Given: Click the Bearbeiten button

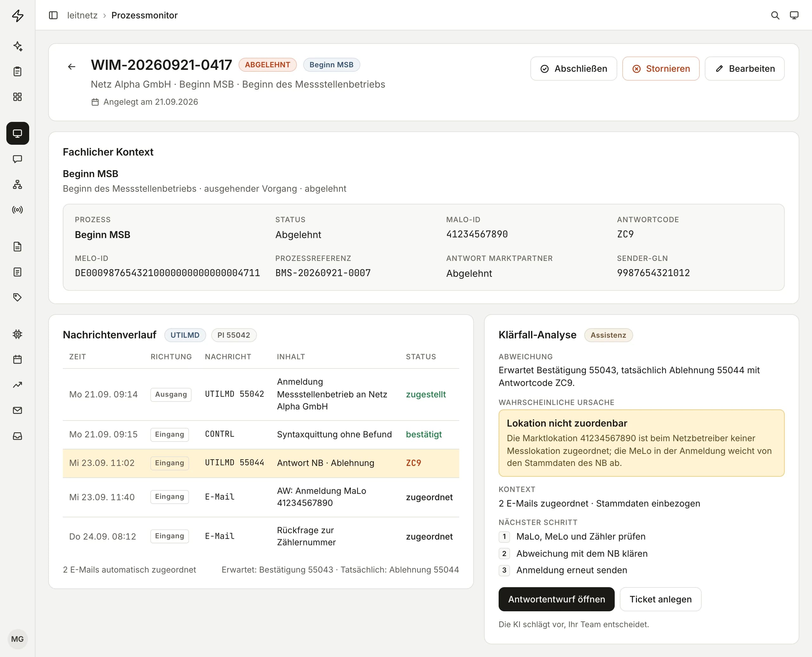Looking at the screenshot, I should [x=744, y=69].
